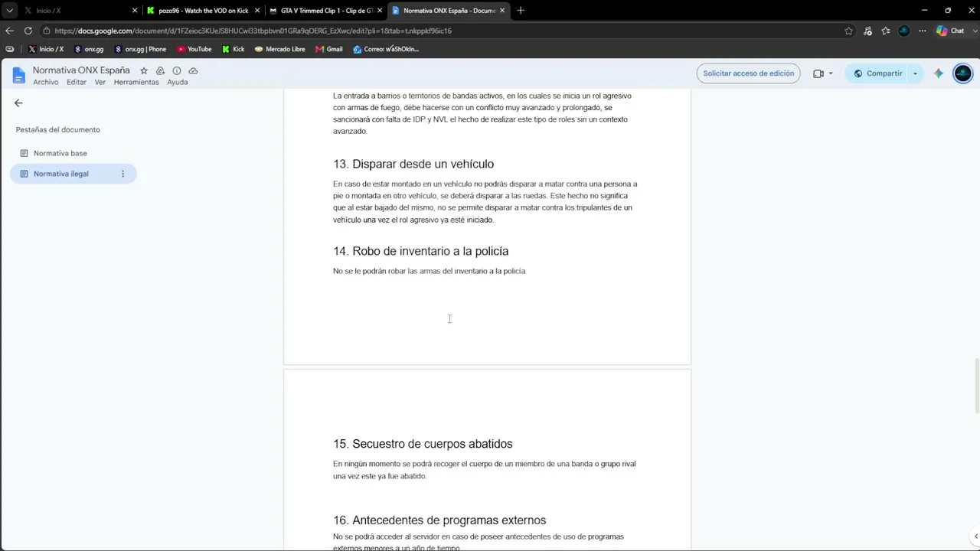Open the browser favorites list

886,31
